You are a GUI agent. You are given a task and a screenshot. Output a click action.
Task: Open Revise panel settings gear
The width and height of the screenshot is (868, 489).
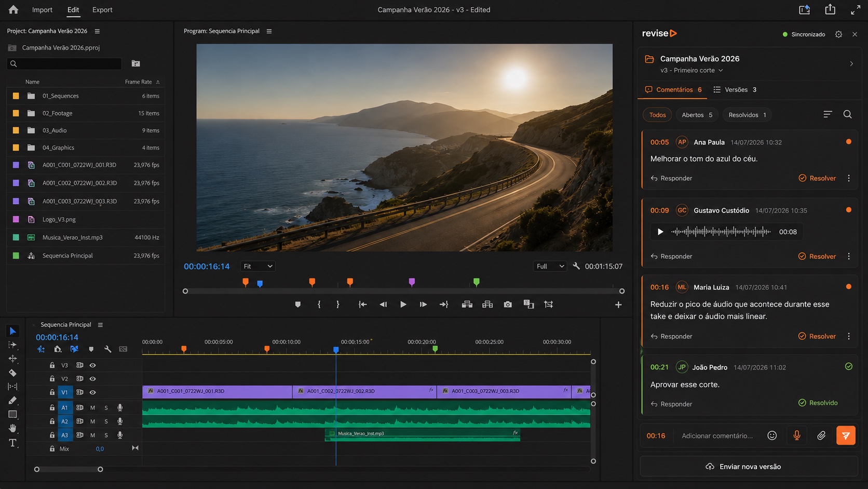[838, 34]
